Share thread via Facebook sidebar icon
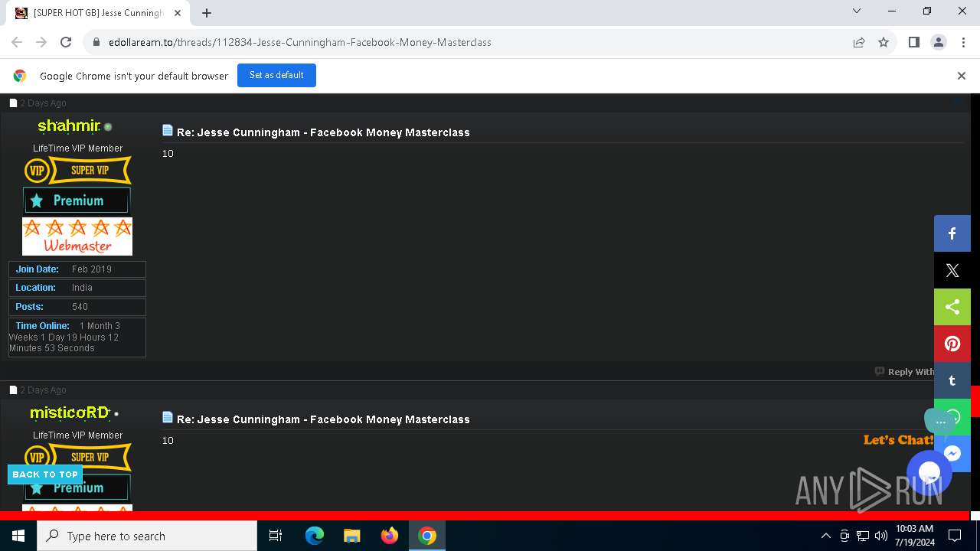The height and width of the screenshot is (551, 980). 952,233
